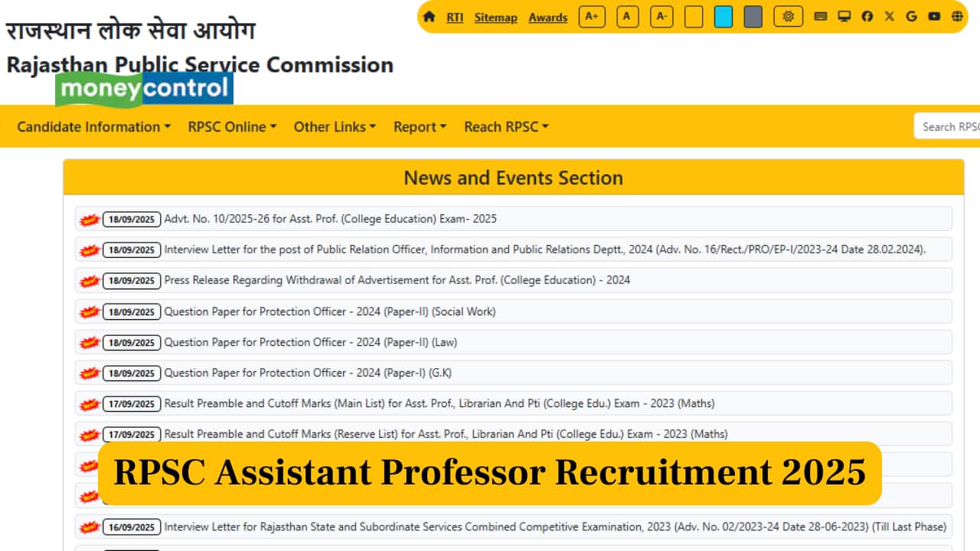
Task: Open the X (Twitter) icon
Action: (889, 16)
